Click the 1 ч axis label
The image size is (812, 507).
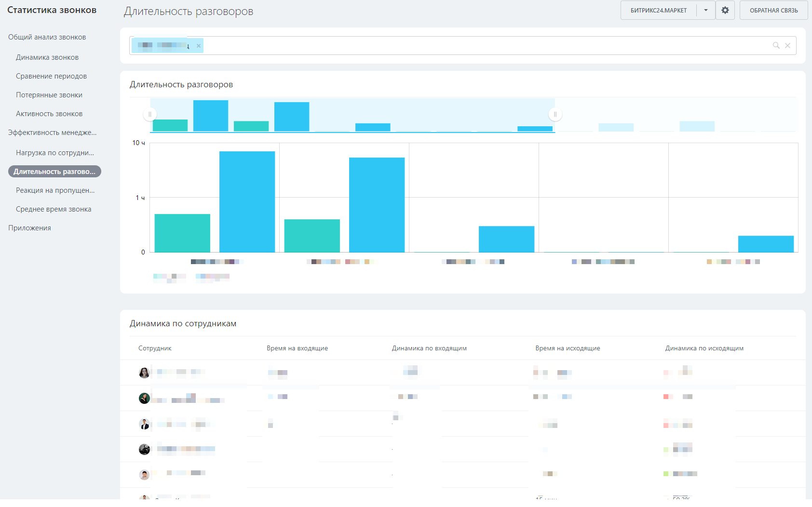[140, 198]
